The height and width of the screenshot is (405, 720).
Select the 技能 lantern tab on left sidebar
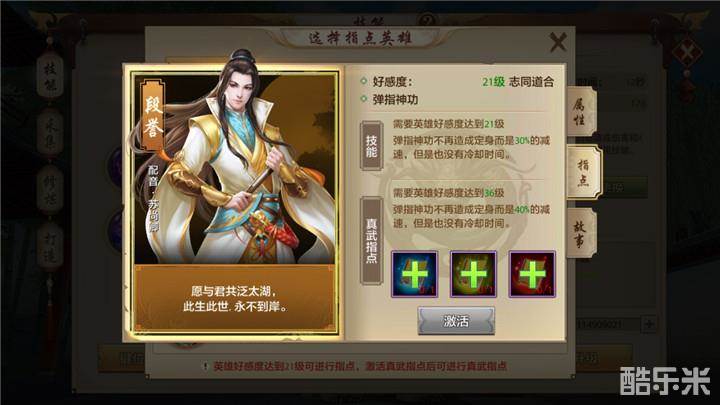[x=50, y=76]
